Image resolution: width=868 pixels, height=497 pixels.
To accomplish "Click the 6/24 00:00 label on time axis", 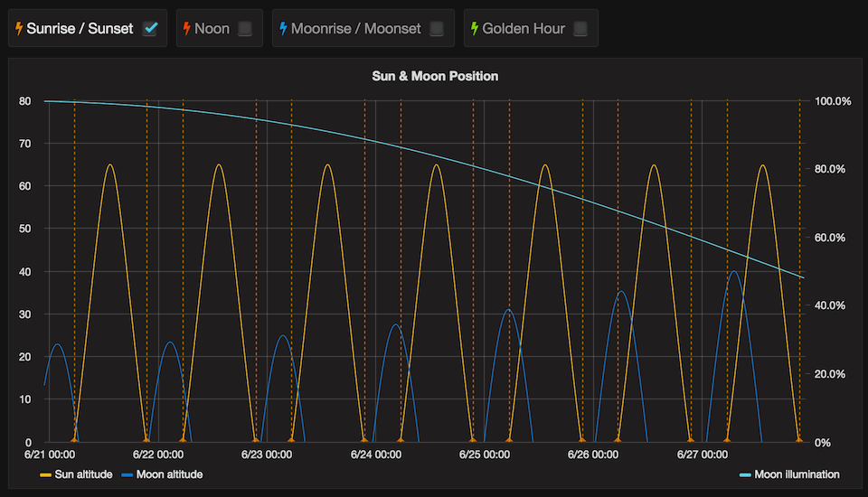I will point(376,455).
